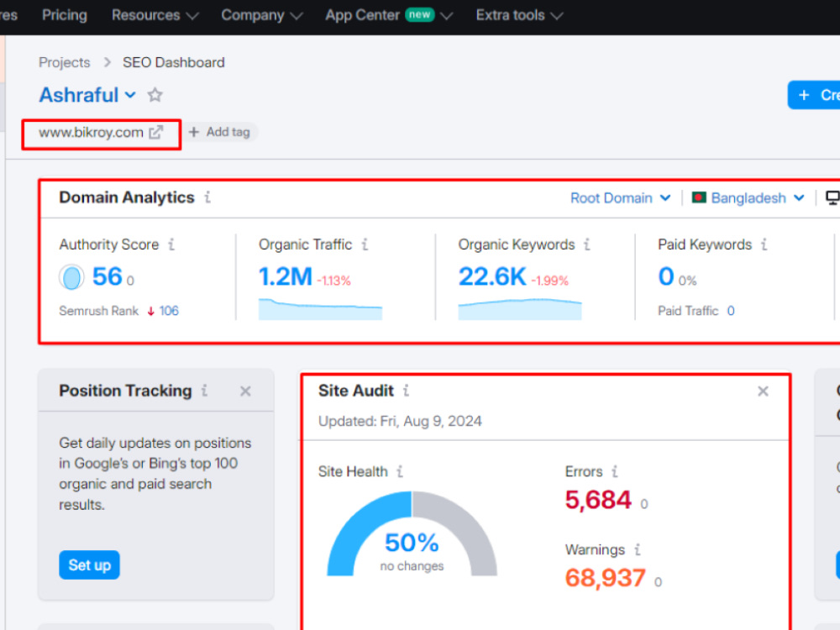Screen dimensions: 840x630
Task: Star the Ashraful project as favorite
Action: (155, 95)
